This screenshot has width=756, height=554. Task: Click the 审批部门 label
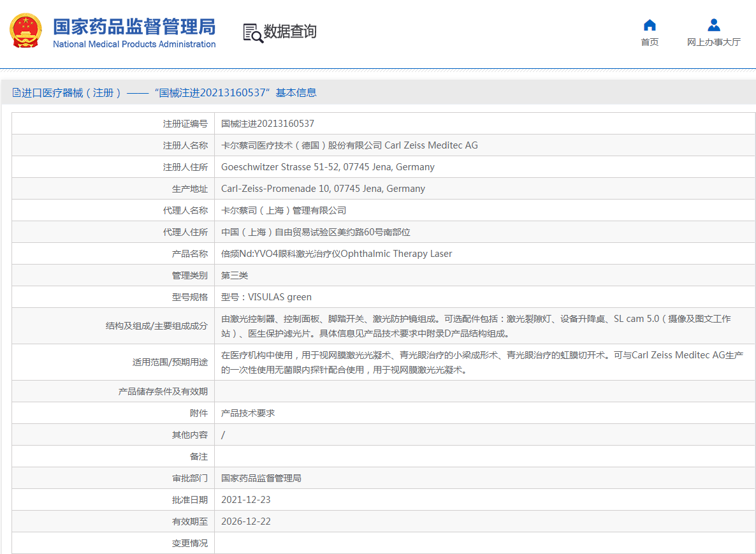point(189,478)
